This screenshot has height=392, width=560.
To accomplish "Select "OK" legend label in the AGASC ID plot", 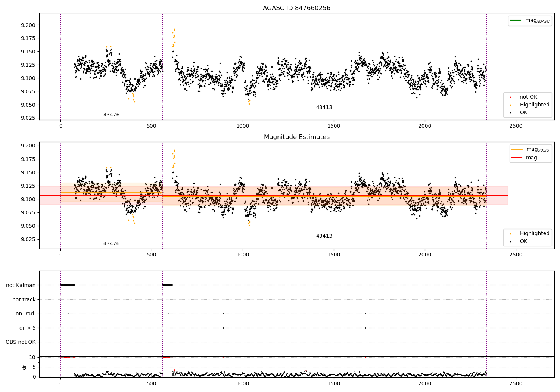I will [x=523, y=113].
